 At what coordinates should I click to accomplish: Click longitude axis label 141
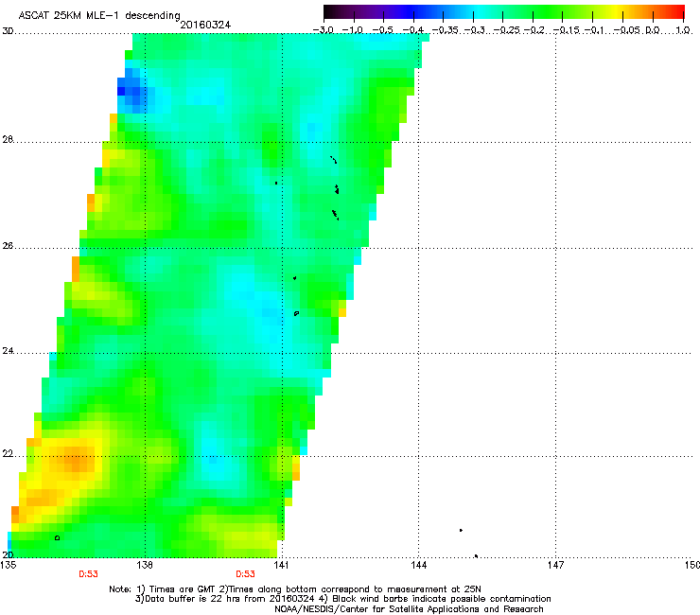point(281,565)
